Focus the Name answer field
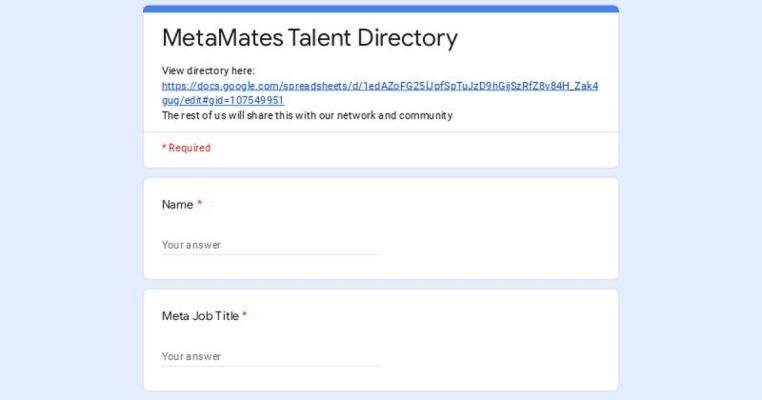 click(x=271, y=245)
